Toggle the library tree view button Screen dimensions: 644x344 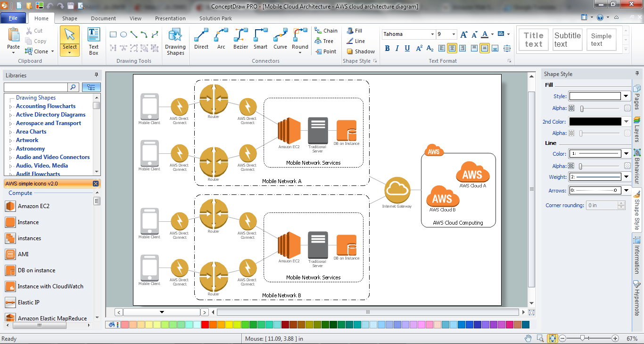point(91,87)
